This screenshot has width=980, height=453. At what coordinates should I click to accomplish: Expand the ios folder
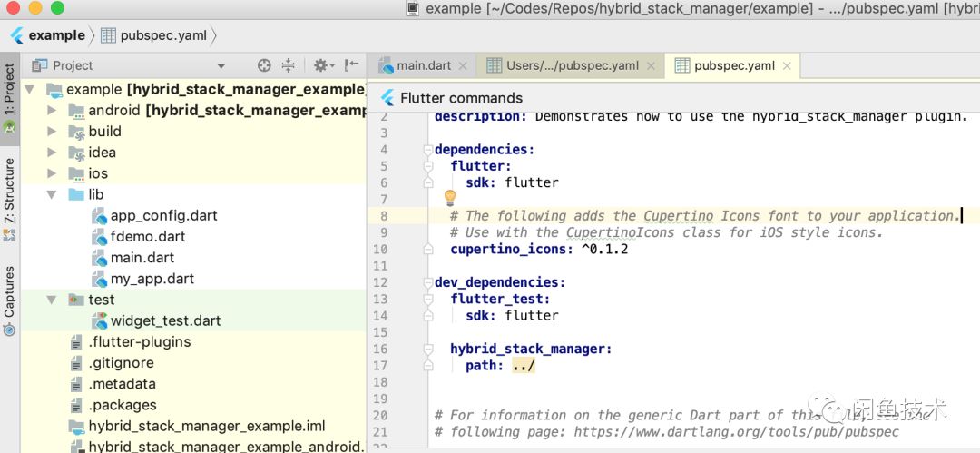point(52,173)
